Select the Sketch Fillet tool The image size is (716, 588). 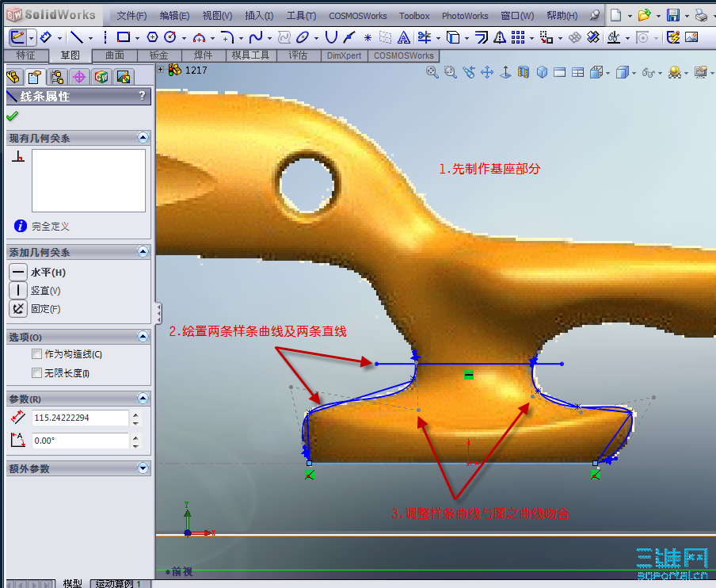227,37
